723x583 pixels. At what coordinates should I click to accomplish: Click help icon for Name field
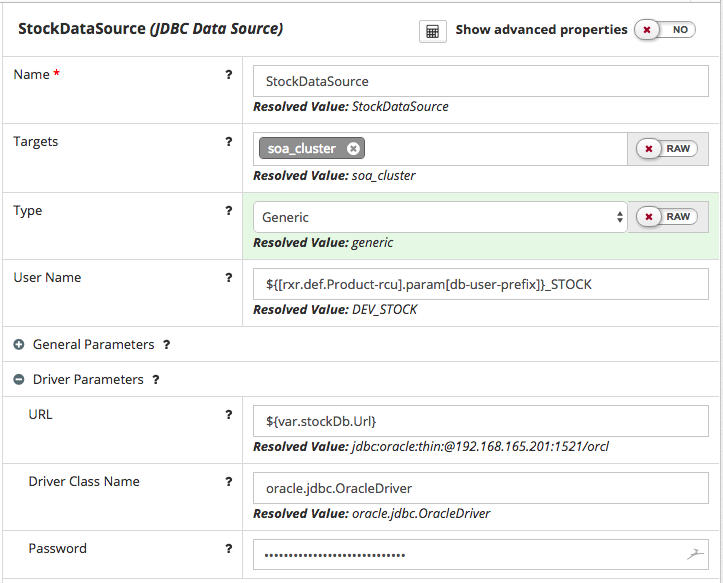coord(229,75)
